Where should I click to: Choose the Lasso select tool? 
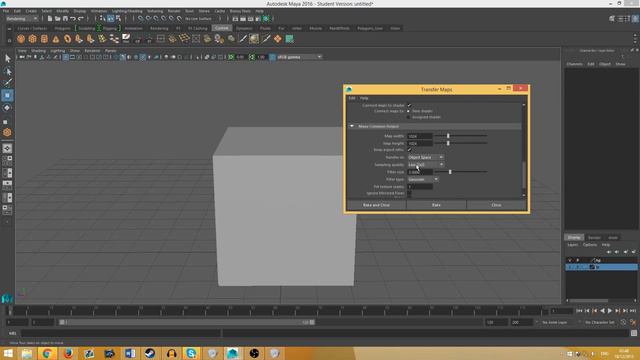(x=7, y=71)
